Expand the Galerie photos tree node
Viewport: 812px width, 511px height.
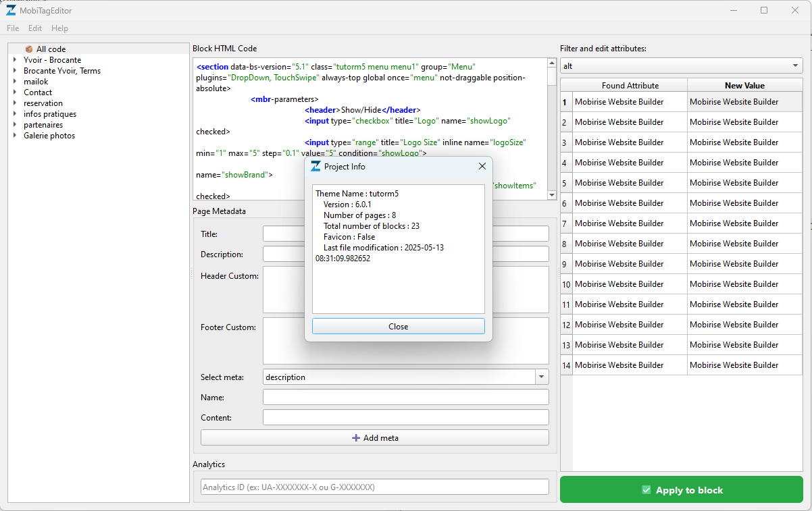15,136
